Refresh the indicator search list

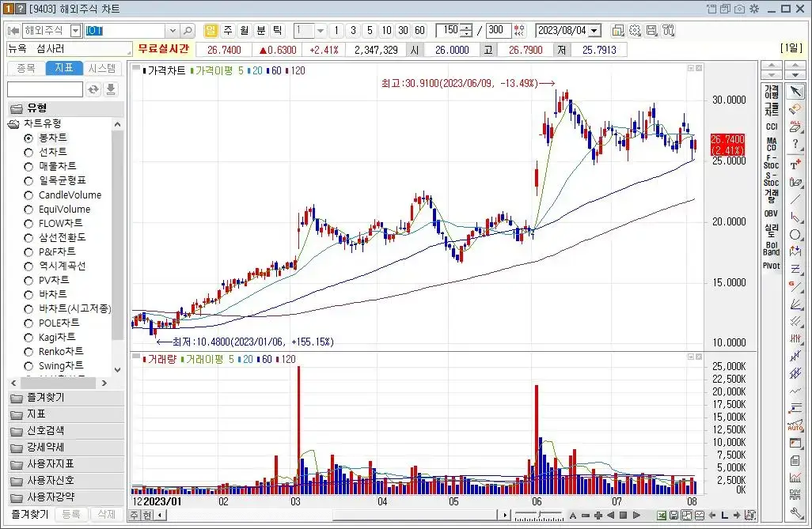tap(93, 89)
